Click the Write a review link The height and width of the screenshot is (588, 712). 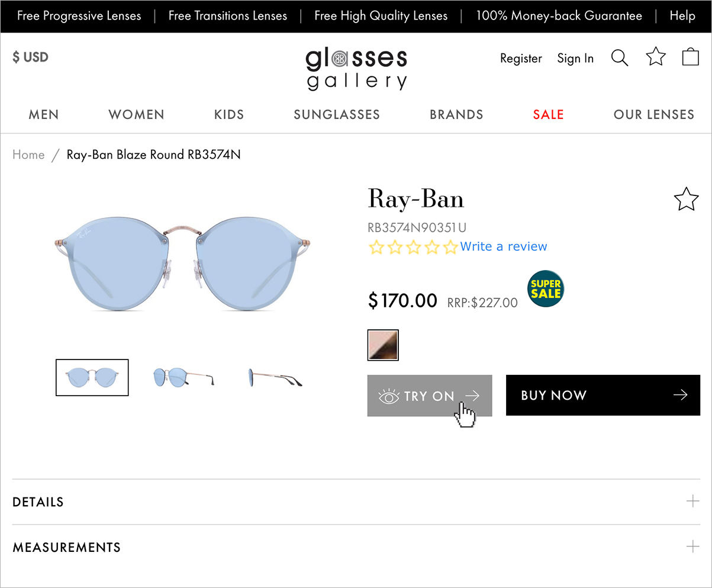(504, 246)
